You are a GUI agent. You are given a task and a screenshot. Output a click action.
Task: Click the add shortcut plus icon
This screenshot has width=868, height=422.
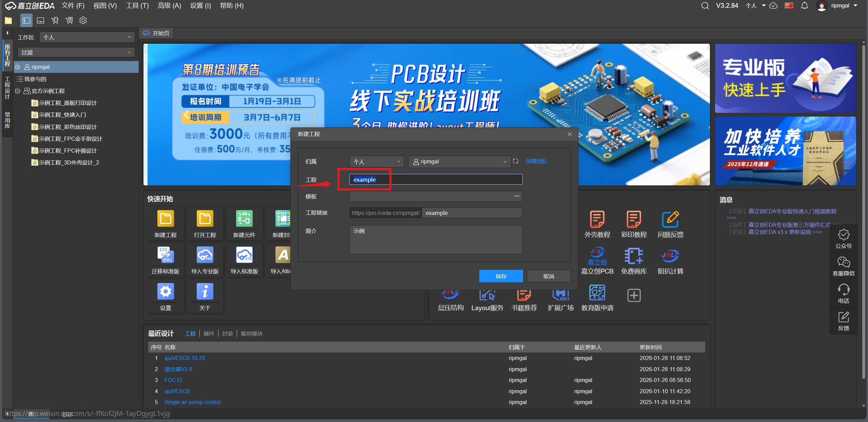(634, 295)
